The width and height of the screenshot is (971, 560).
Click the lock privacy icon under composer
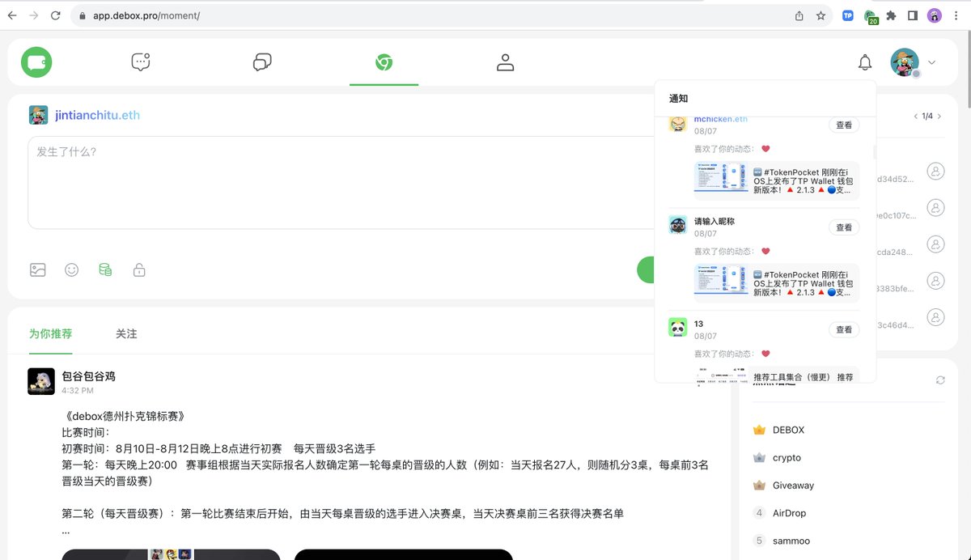point(139,270)
